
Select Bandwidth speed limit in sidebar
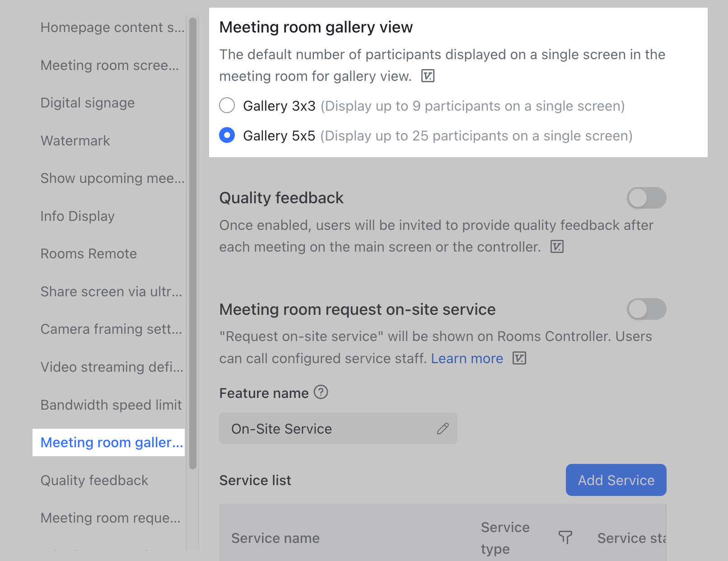111,405
